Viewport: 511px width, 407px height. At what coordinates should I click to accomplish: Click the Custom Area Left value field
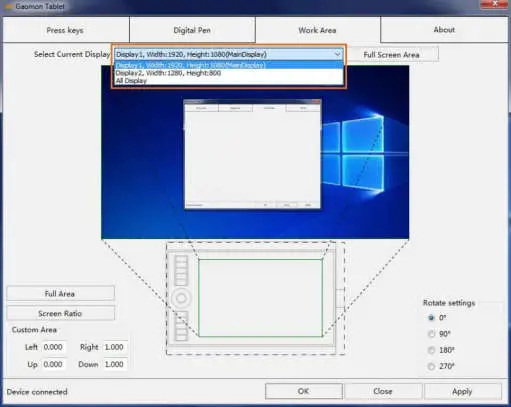point(54,347)
